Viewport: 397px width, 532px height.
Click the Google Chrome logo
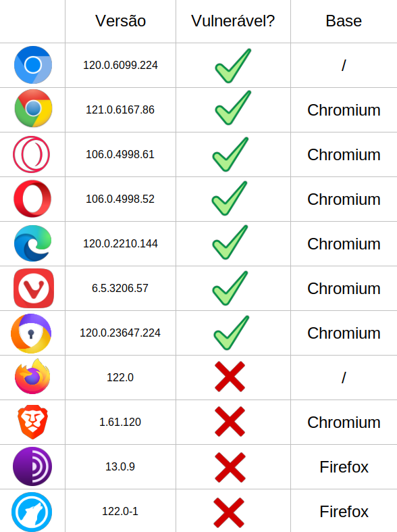[33, 108]
